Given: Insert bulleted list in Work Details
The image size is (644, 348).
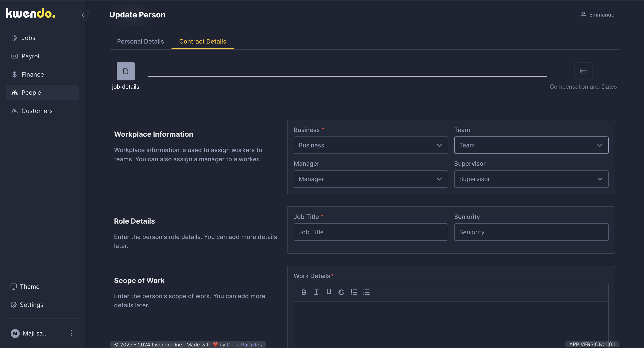Looking at the screenshot, I should coord(366,292).
